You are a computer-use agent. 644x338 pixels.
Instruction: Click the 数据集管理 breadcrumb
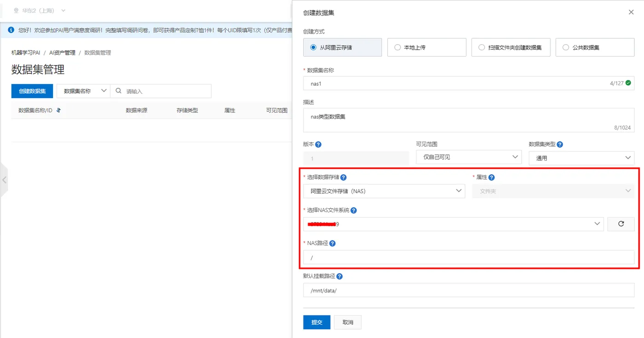98,53
